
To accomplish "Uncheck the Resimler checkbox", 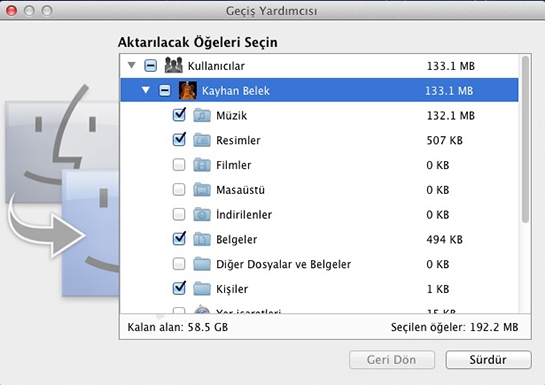I will [179, 140].
